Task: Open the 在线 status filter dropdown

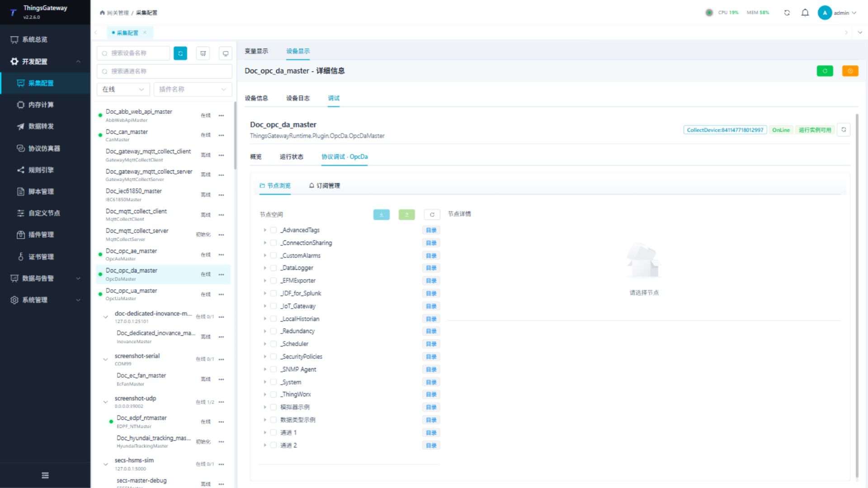Action: pos(123,89)
